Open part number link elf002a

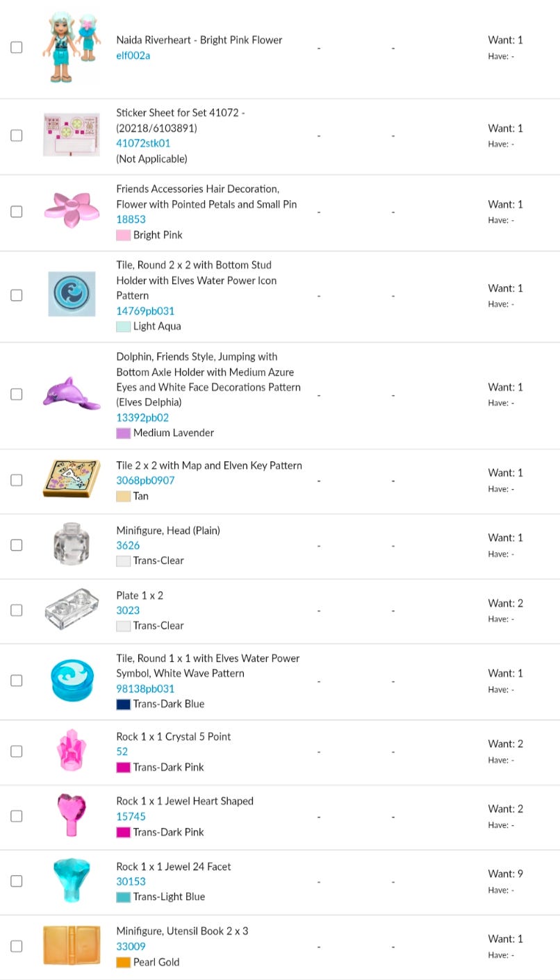pos(133,56)
